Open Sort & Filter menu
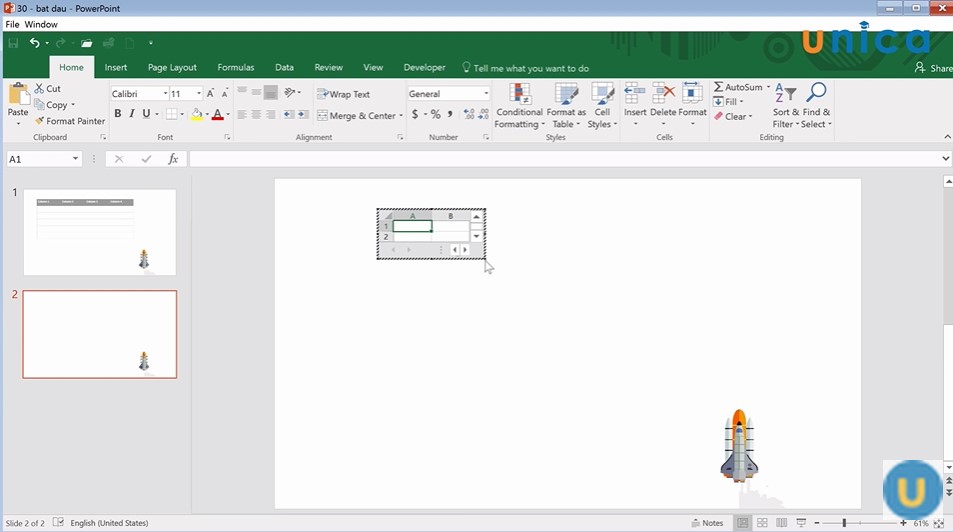This screenshot has width=953, height=532. [x=786, y=106]
